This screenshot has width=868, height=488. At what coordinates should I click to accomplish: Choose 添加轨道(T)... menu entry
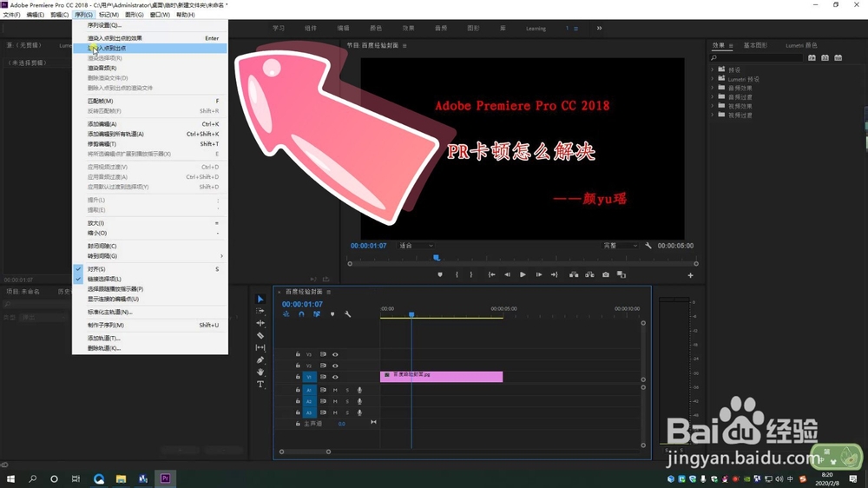[150, 338]
